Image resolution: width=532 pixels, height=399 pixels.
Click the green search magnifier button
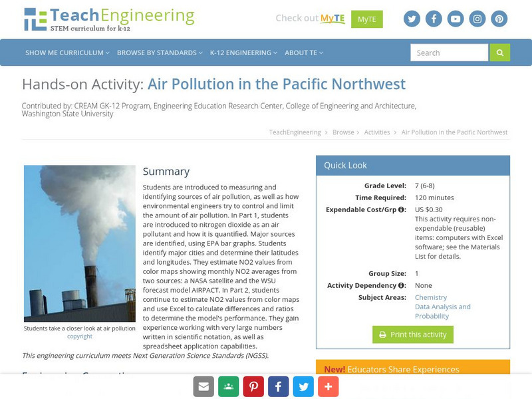[x=499, y=53]
